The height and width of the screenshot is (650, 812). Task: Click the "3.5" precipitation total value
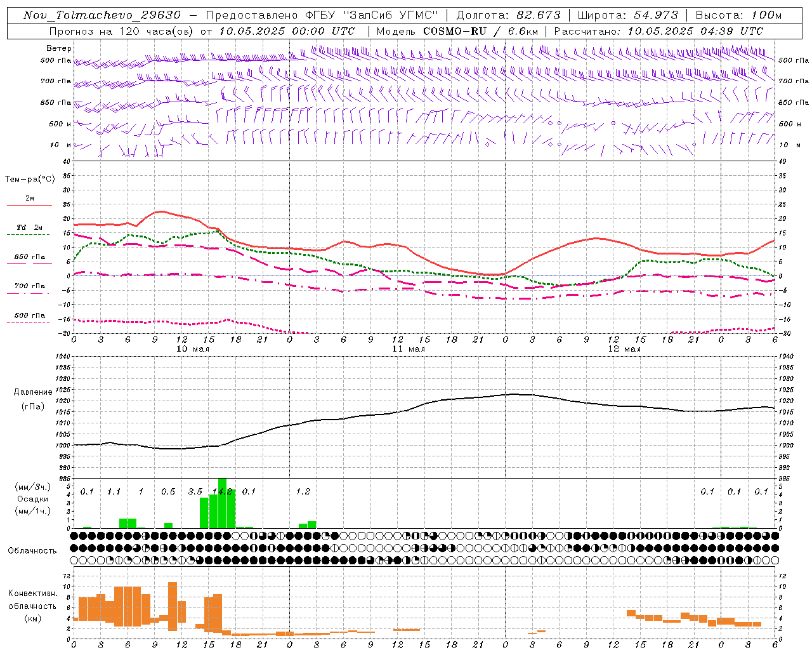tap(195, 491)
